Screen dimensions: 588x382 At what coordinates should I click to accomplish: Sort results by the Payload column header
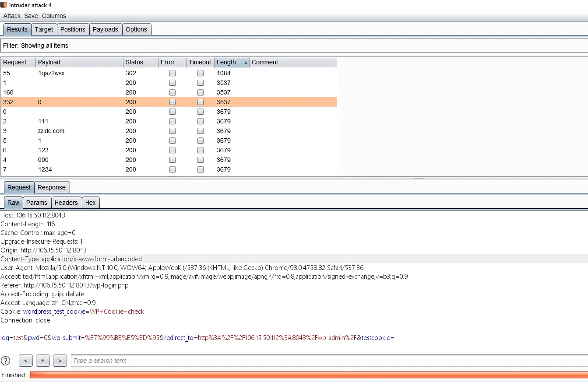coord(80,62)
